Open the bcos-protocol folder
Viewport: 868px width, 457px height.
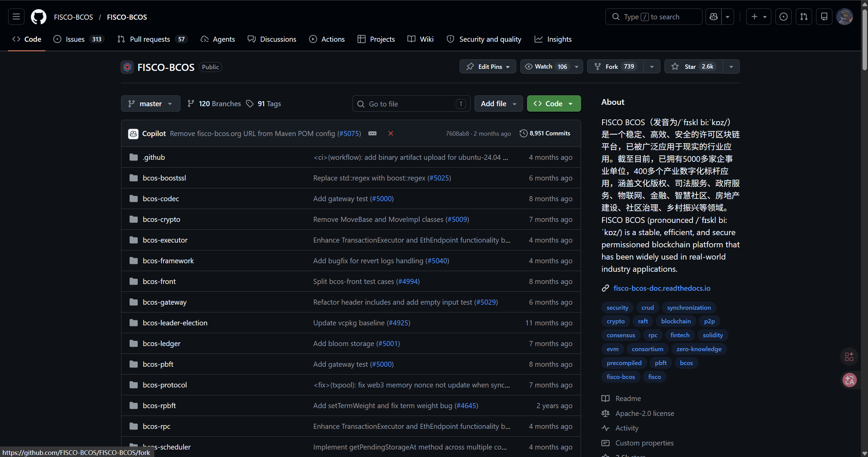165,385
